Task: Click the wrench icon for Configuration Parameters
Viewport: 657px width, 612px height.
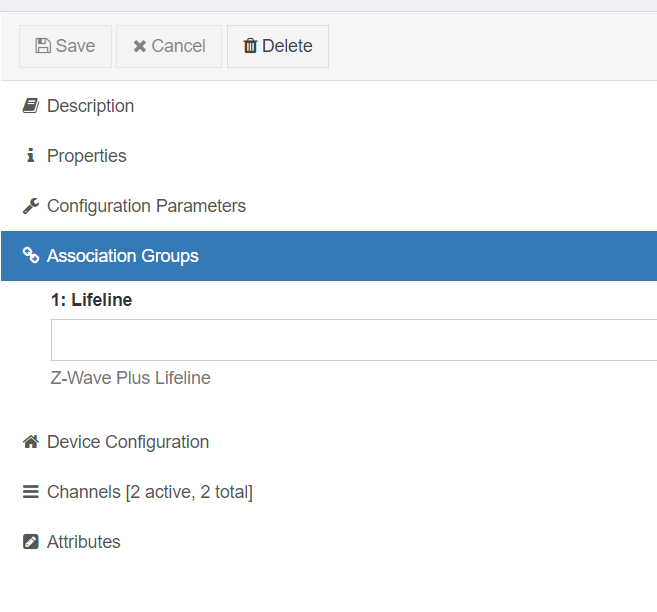Action: tap(31, 206)
